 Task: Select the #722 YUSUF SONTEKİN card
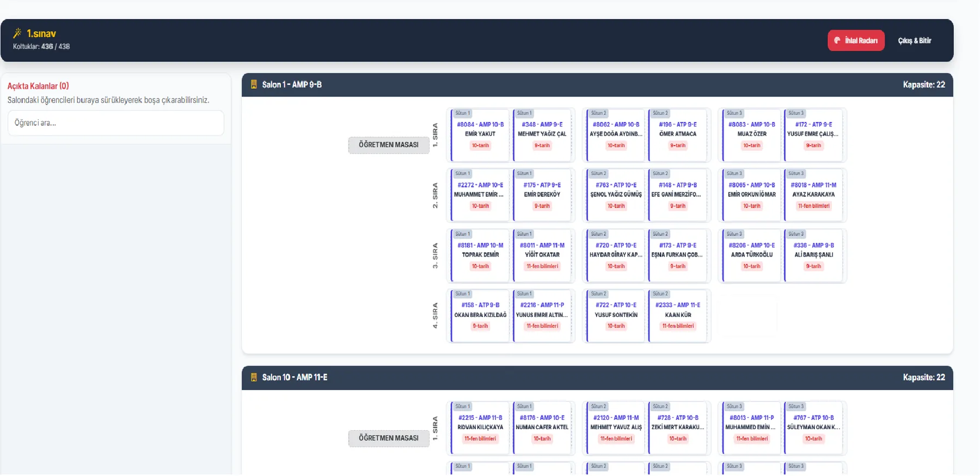[616, 316]
